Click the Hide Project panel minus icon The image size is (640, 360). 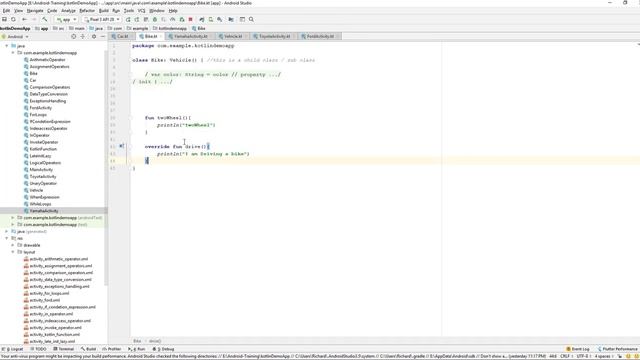click(103, 36)
